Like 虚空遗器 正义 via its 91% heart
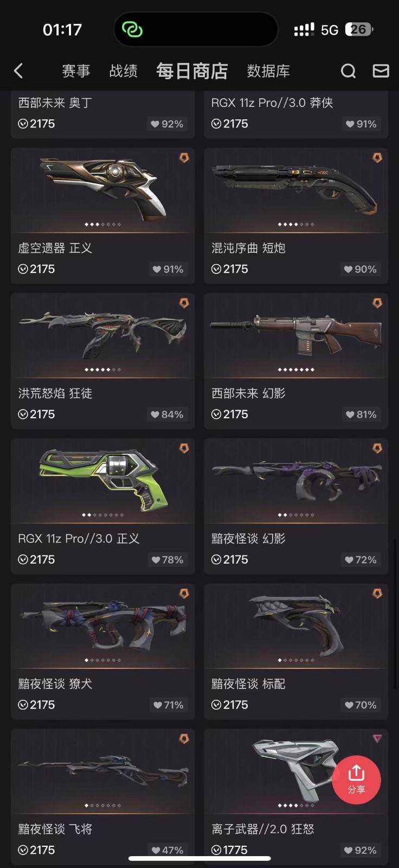Viewport: 399px width, 868px height. point(168,269)
